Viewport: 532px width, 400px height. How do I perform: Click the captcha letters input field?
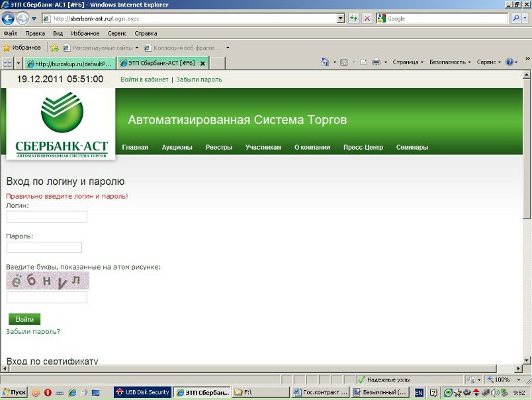click(x=47, y=297)
